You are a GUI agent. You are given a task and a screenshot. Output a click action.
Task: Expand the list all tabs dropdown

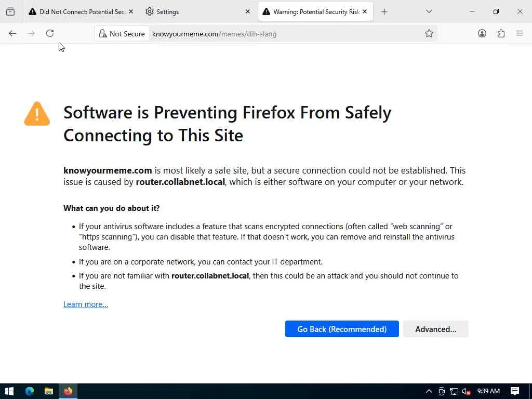(x=429, y=11)
